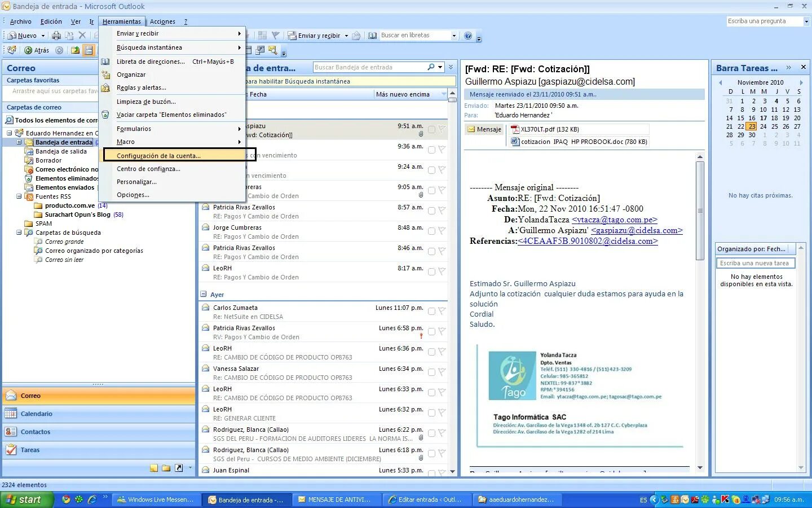Click the Categorize colored-squares toolbar icon
The height and width of the screenshot is (508, 812).
(x=262, y=36)
